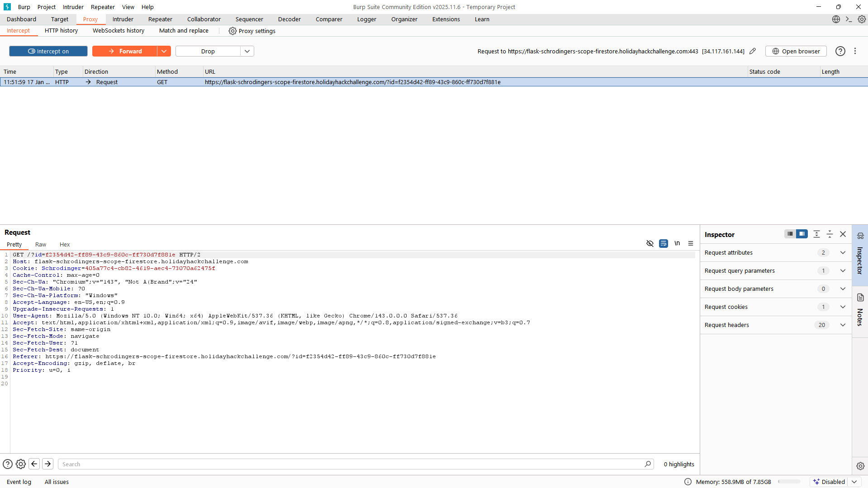Open the Match and replace subtab
The height and width of the screenshot is (488, 868).
click(184, 30)
